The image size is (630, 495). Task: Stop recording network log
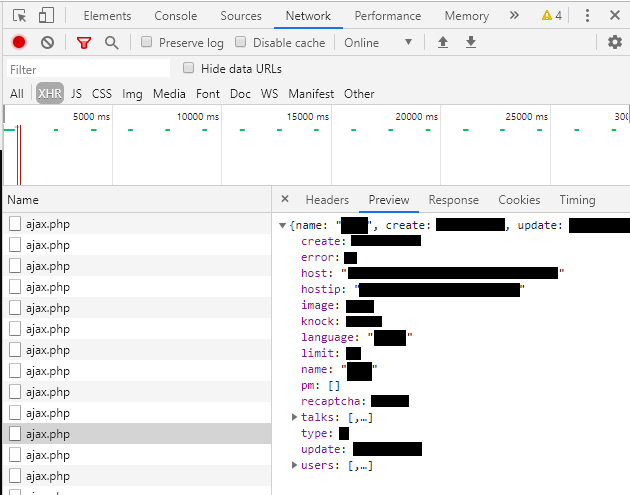19,42
